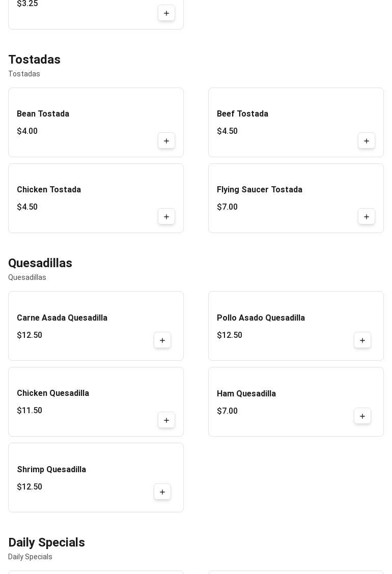Add Bean Tostada using the plus icon
392x574 pixels.
coord(166,141)
